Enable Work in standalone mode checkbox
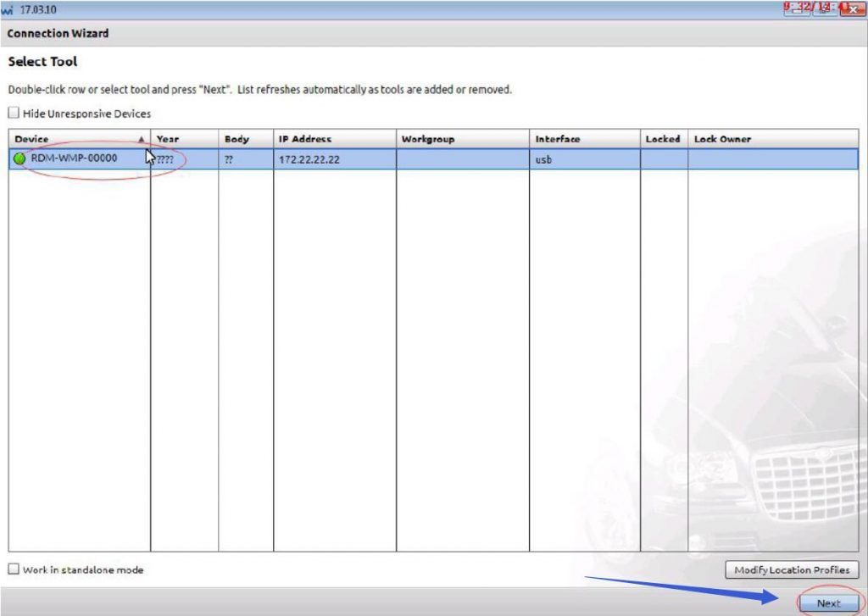Screen dimensions: 868x616 coord(14,569)
